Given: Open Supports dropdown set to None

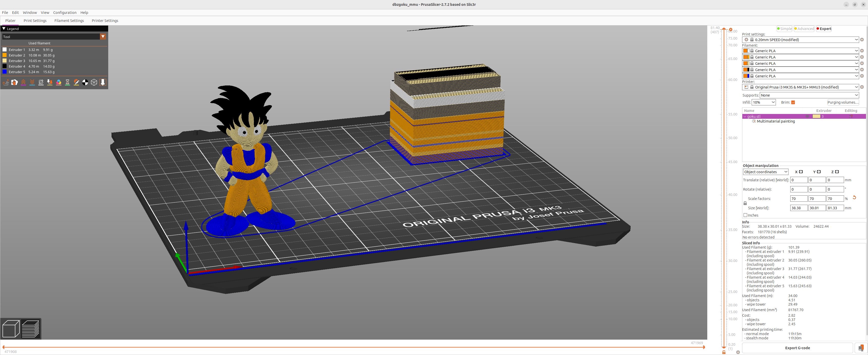Looking at the screenshot, I should coord(809,95).
